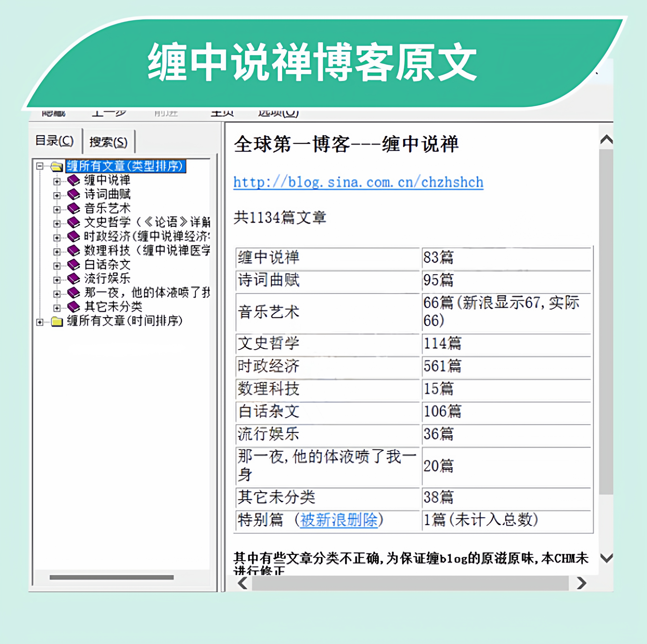Image resolution: width=647 pixels, height=644 pixels.
Task: Click the book icon next to 白话杂文
Action: point(74,265)
